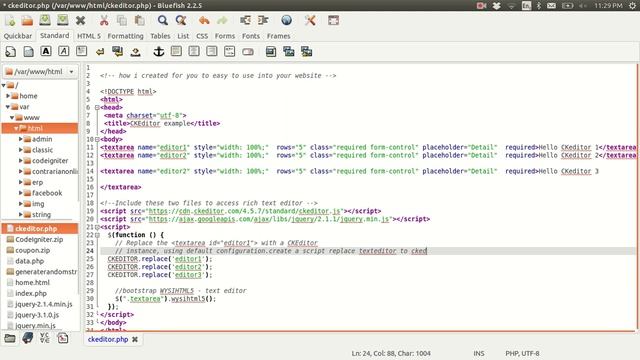Collapse the body fold marker on line 10
Viewport: 640px width, 360px height.
click(97, 139)
